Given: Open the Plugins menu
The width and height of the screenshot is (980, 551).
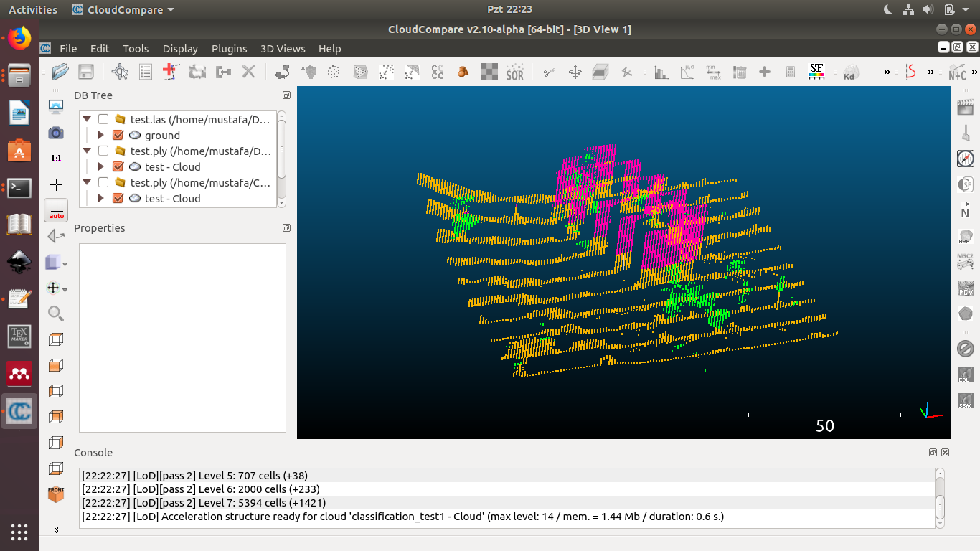Looking at the screenshot, I should pos(229,49).
